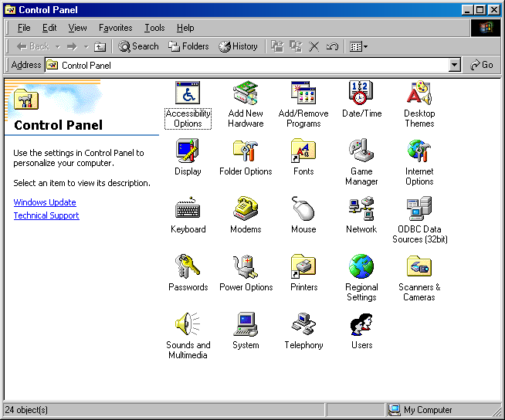
Task: Click the Forward arrow button
Action: click(72, 47)
